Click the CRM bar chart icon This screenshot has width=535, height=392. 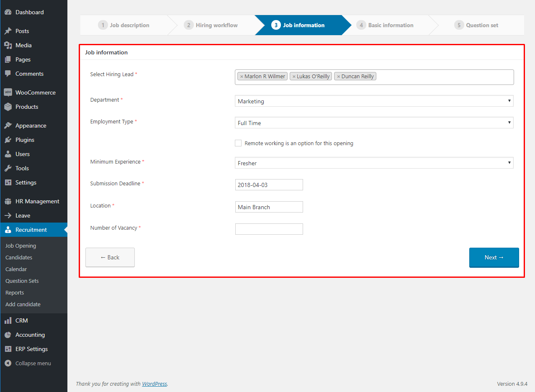8,320
